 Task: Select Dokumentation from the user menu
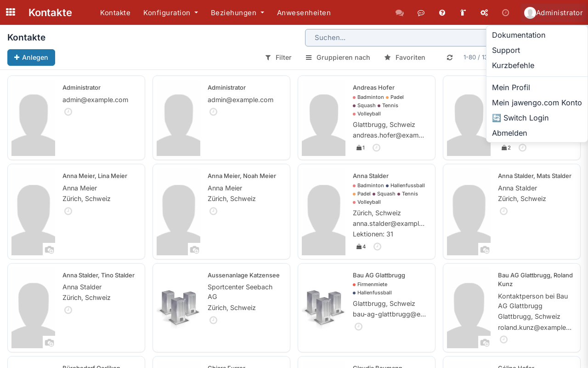tap(537, 35)
